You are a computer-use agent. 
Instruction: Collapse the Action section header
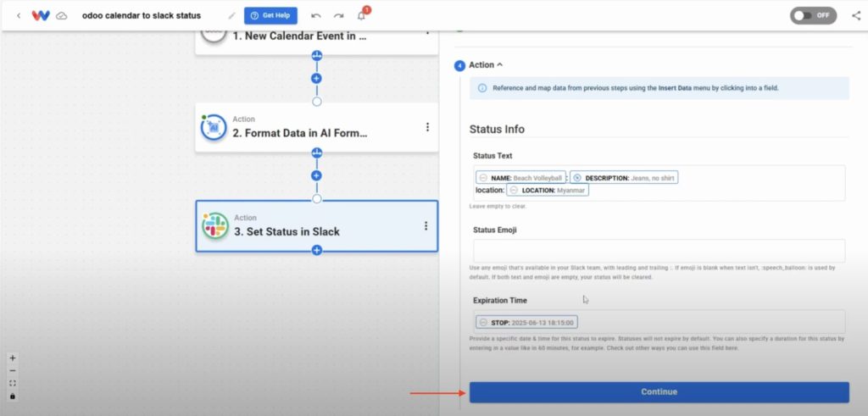tap(486, 64)
